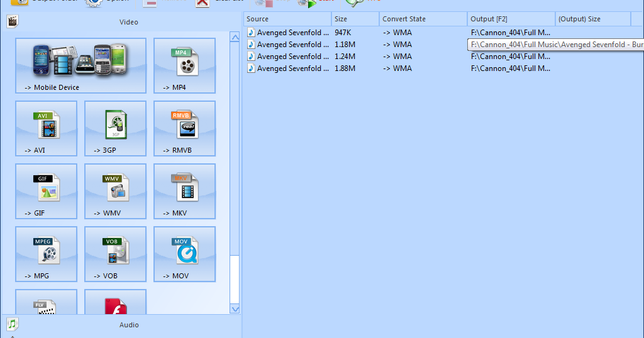Choose the MKV video format tile
Screen dimensions: 644x338
coord(184,191)
